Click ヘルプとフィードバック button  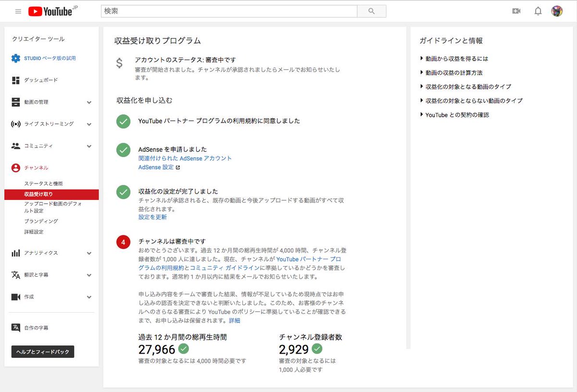coord(43,352)
